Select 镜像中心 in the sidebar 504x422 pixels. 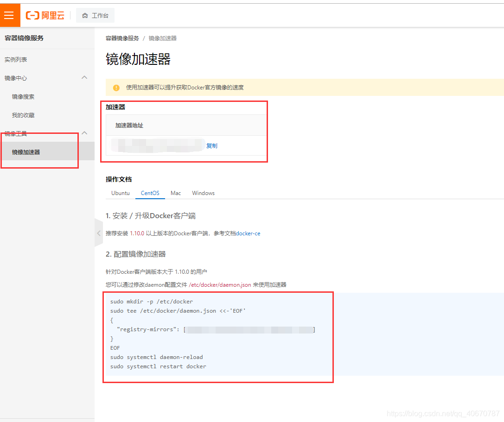[16, 78]
